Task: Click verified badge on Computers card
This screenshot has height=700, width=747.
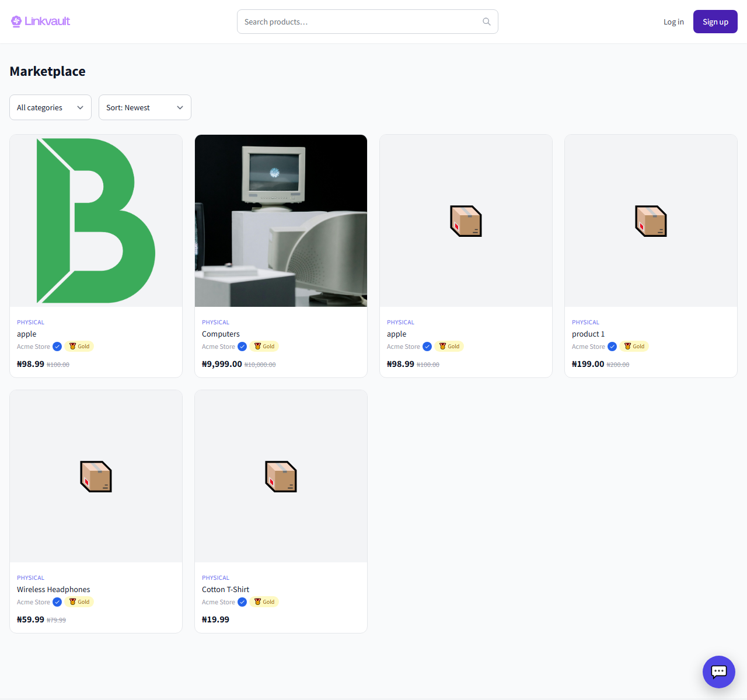Action: point(242,346)
